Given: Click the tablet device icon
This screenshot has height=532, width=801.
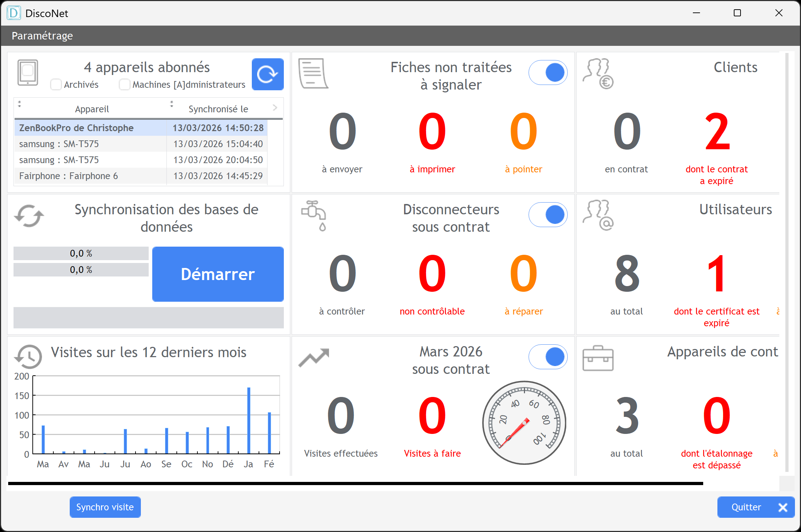Looking at the screenshot, I should click(28, 72).
